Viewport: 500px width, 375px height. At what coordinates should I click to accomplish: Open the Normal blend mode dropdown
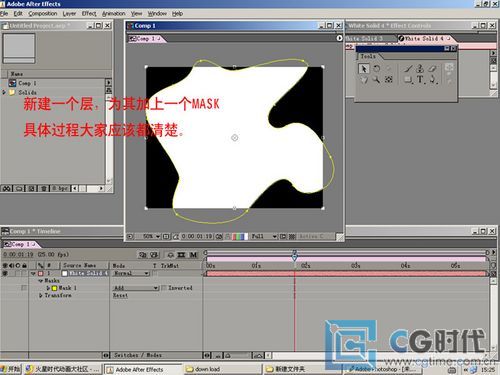coord(131,273)
